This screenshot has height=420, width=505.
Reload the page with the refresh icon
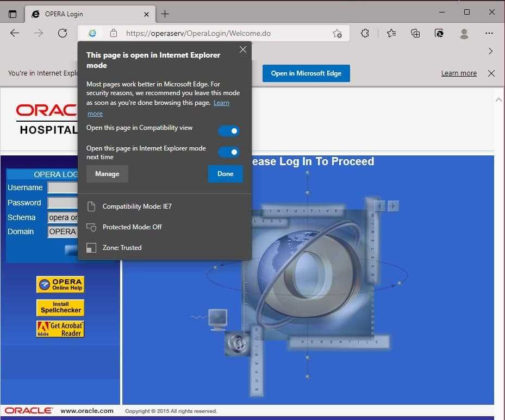tap(63, 33)
